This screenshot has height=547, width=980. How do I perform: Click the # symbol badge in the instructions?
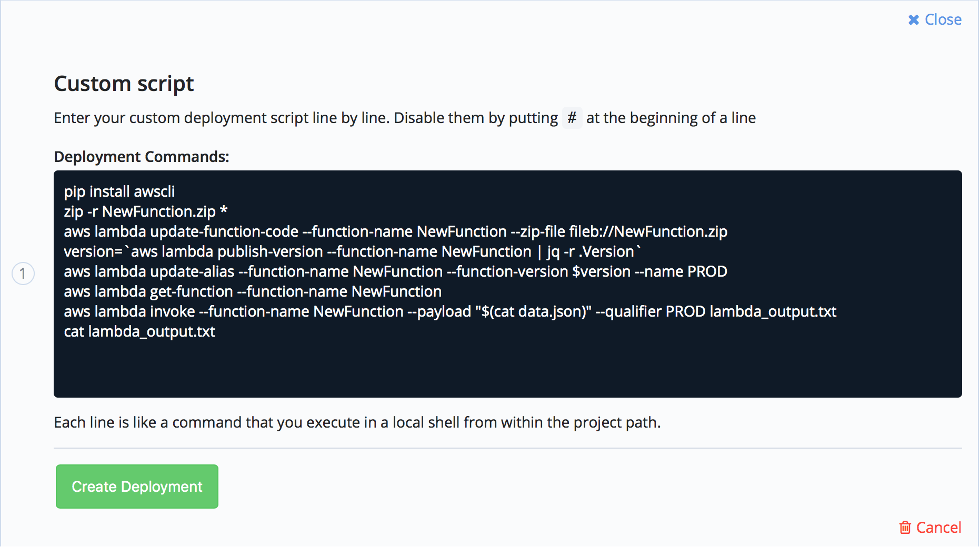tap(572, 118)
